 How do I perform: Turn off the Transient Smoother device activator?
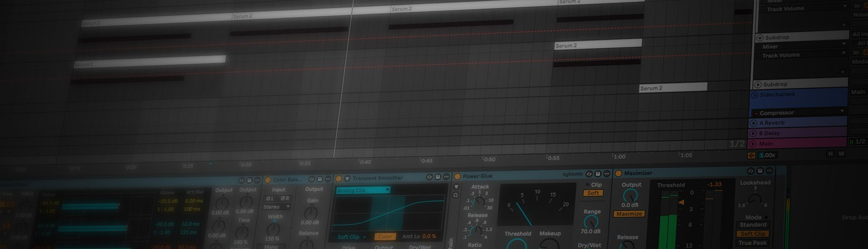339,179
